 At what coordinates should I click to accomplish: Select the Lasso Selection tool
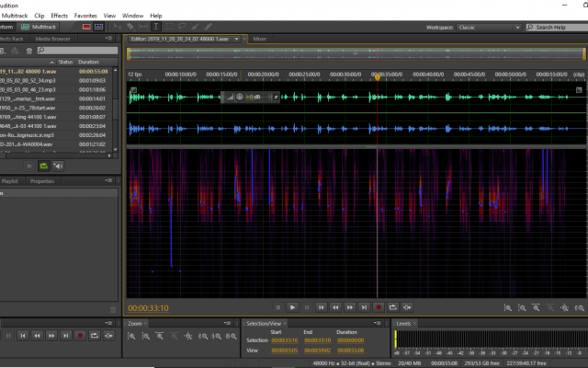182,27
